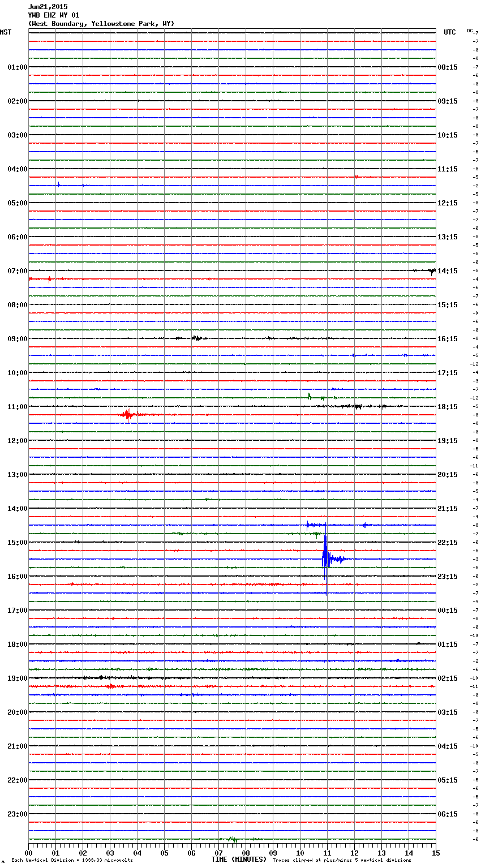Click the "Traces clipped at plus/minus 5 vertical divisions" note
Image resolution: width=481 pixels, height=868 pixels.
pos(342,861)
